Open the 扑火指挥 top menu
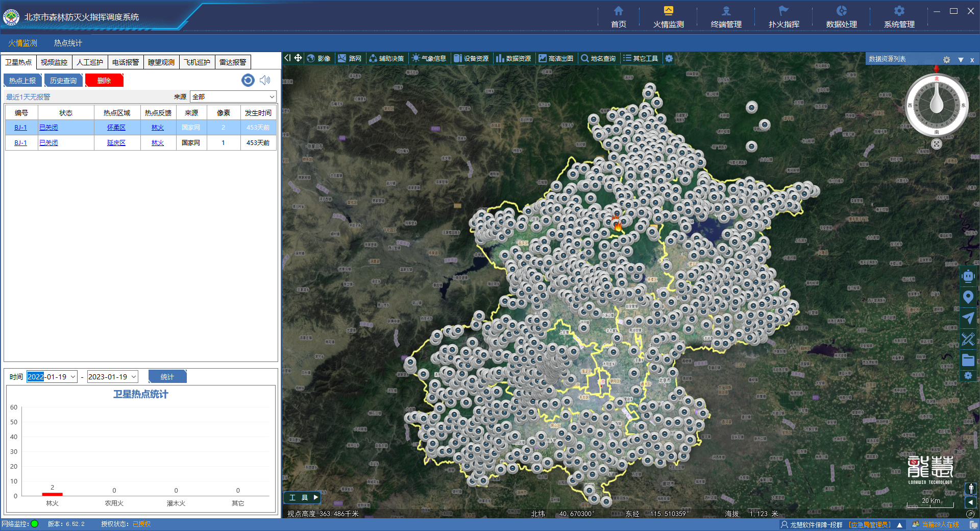 point(783,17)
